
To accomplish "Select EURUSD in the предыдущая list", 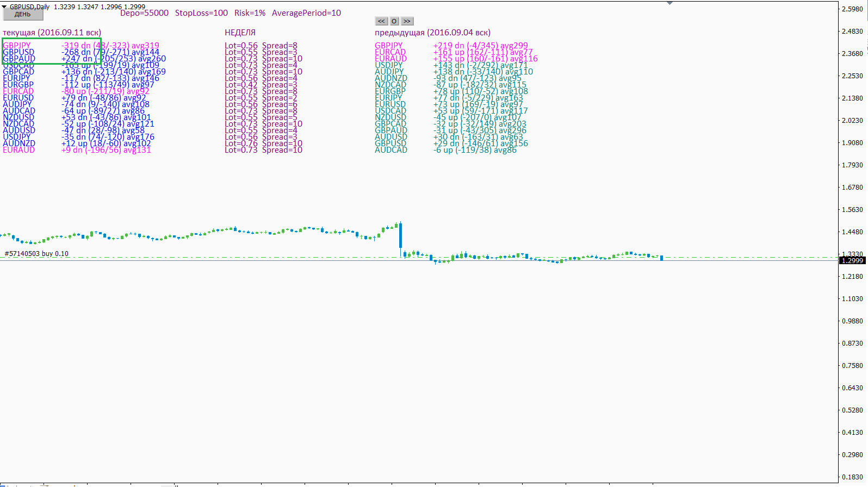I will [x=390, y=104].
